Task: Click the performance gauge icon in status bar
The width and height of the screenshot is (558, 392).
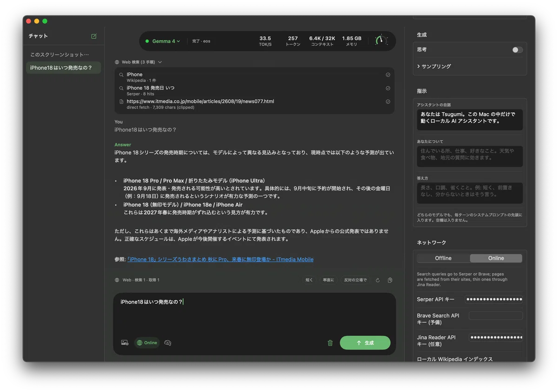Action: 381,40
